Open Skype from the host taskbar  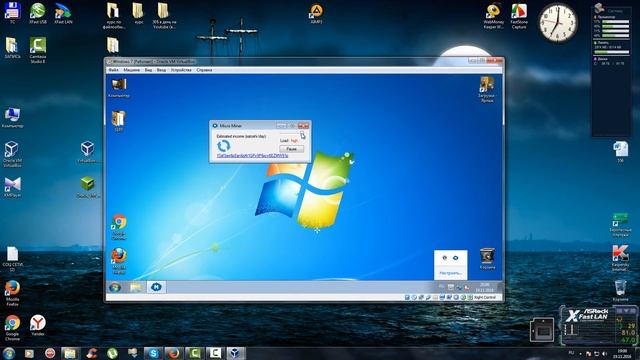click(153, 353)
